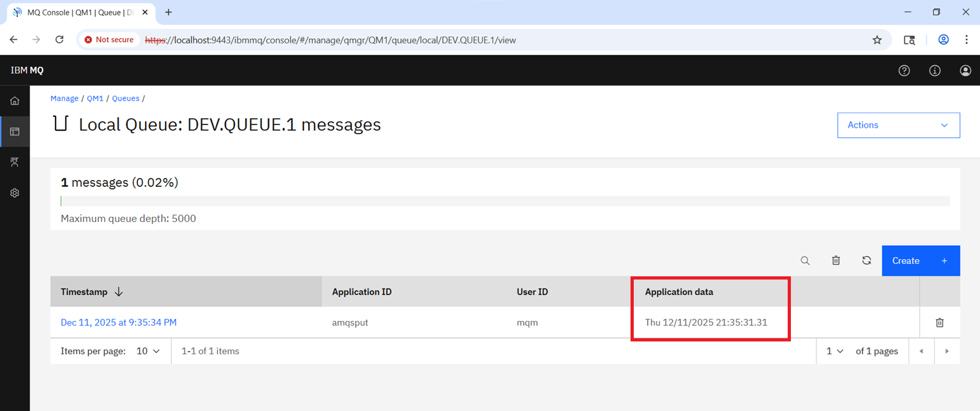
Task: Open the user profile icon in MQ header
Action: click(x=965, y=71)
